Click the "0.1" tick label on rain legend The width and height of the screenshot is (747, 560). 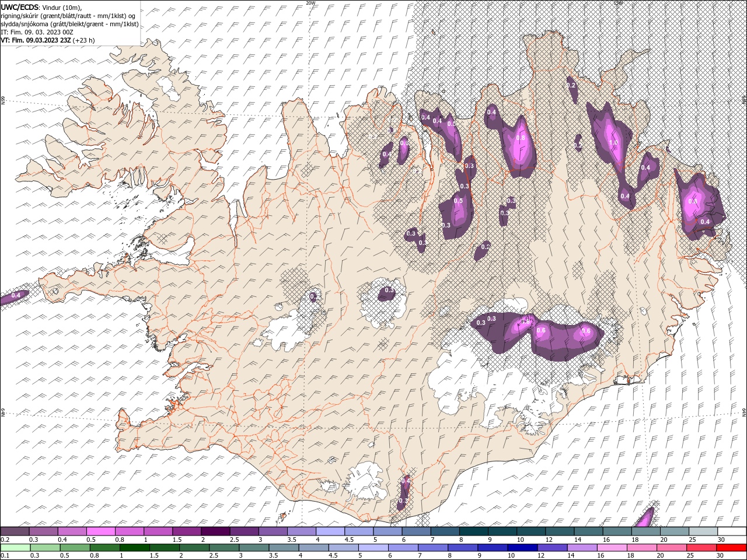(x=5, y=556)
